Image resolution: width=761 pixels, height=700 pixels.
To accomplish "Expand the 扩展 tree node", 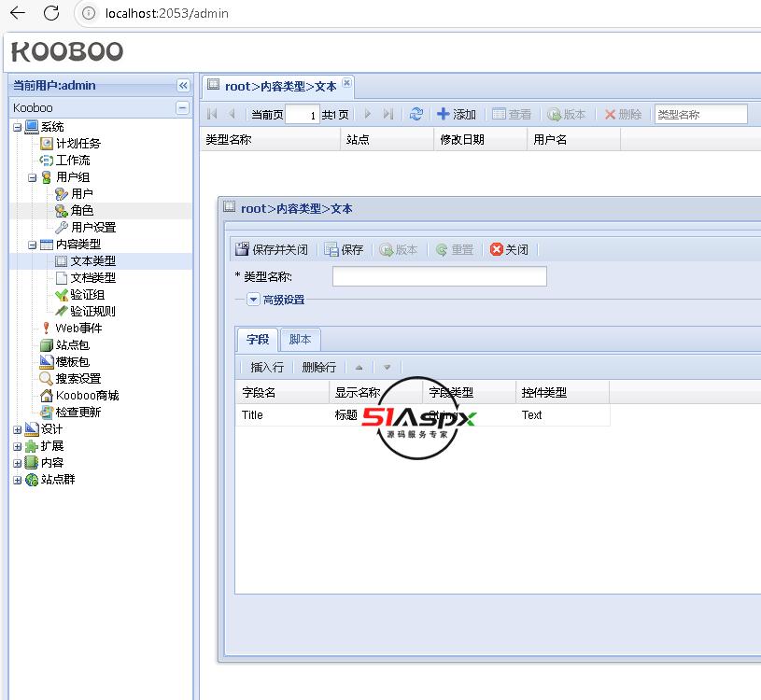I will pos(18,446).
